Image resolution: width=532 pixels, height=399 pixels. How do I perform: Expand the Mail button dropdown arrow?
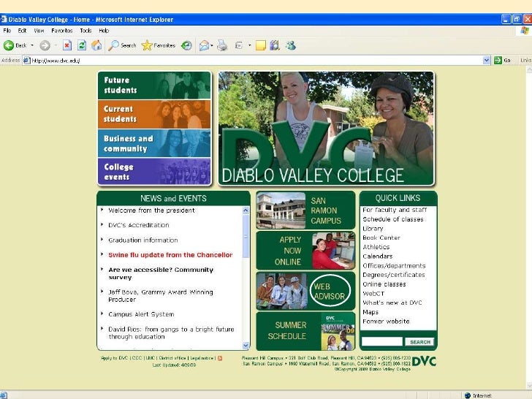(x=212, y=45)
